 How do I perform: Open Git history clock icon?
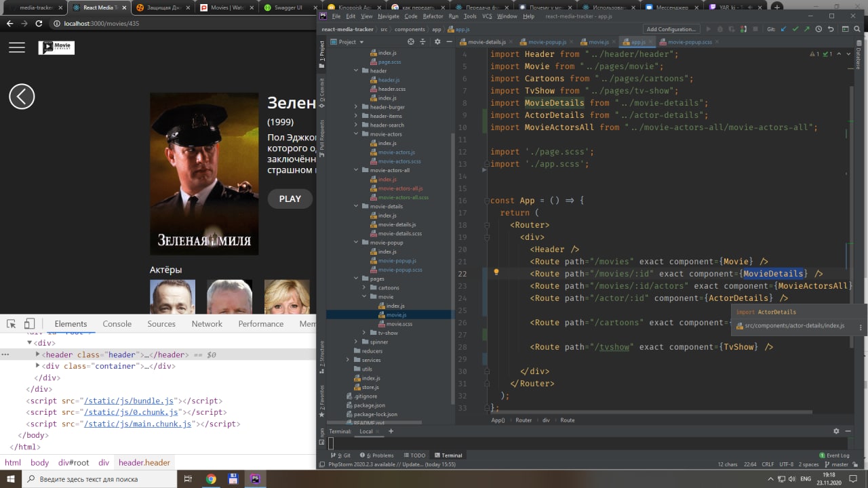pos(818,29)
